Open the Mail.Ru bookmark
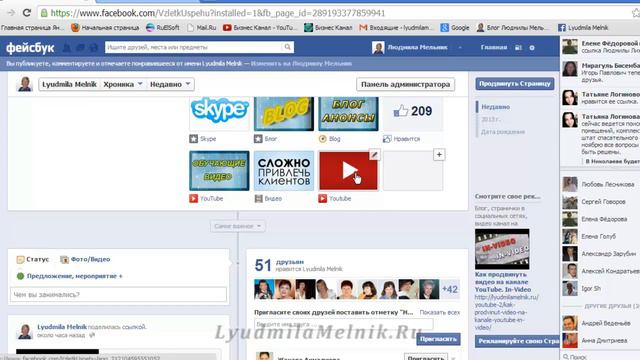 click(202, 27)
